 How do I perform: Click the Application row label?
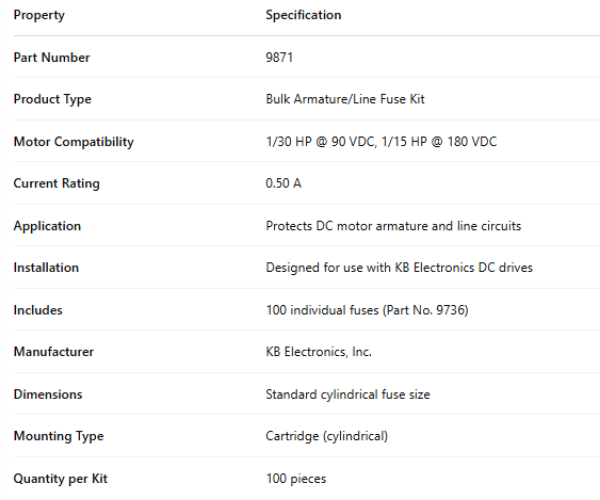click(47, 226)
